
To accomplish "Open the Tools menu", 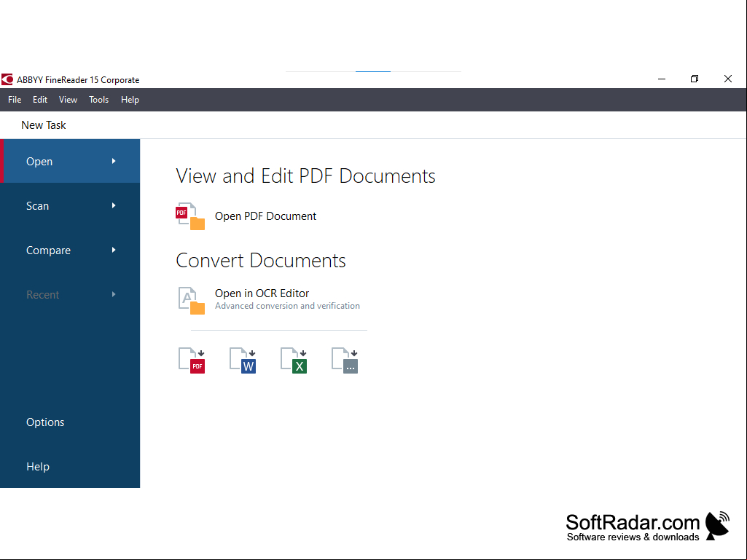I will click(x=98, y=100).
